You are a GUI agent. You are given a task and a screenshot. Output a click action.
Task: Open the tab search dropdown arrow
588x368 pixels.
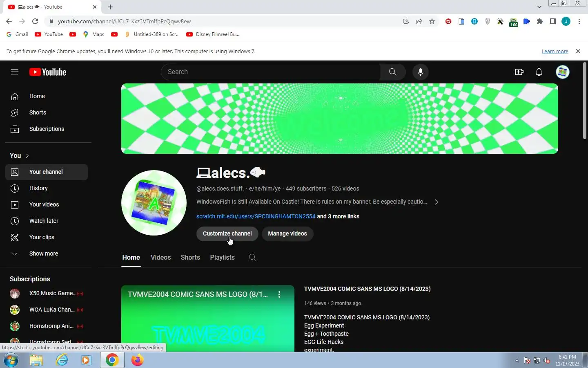(539, 7)
